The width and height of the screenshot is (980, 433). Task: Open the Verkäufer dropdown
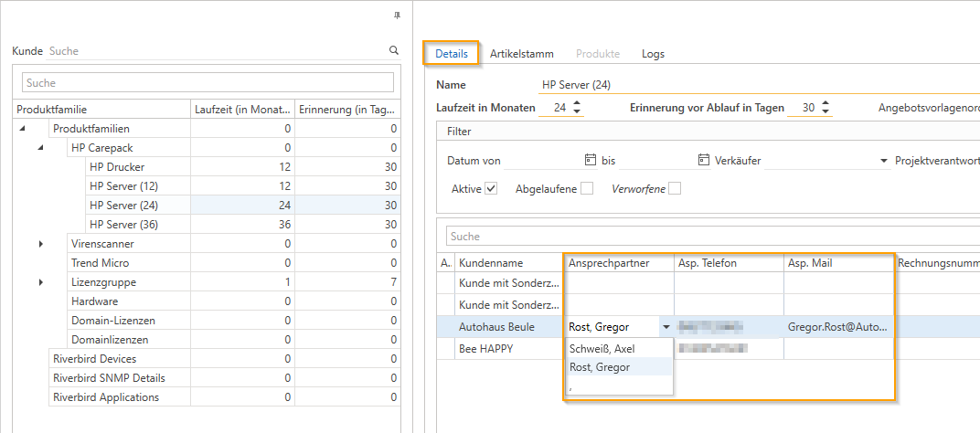pos(884,161)
